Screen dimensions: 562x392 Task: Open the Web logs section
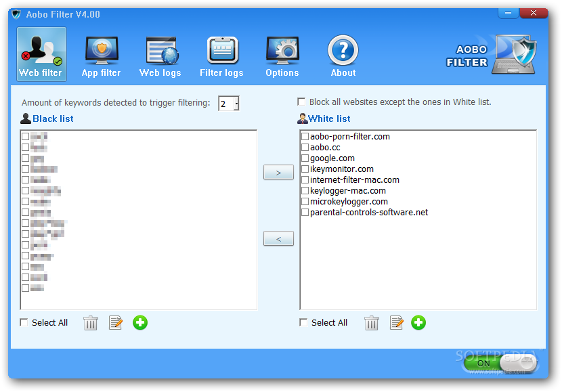click(160, 57)
